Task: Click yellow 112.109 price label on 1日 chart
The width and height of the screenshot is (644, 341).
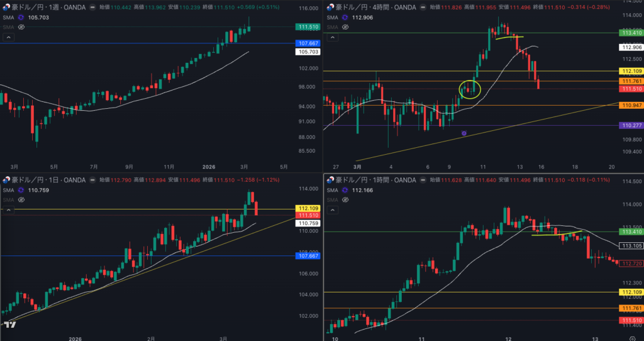Action: (308, 209)
